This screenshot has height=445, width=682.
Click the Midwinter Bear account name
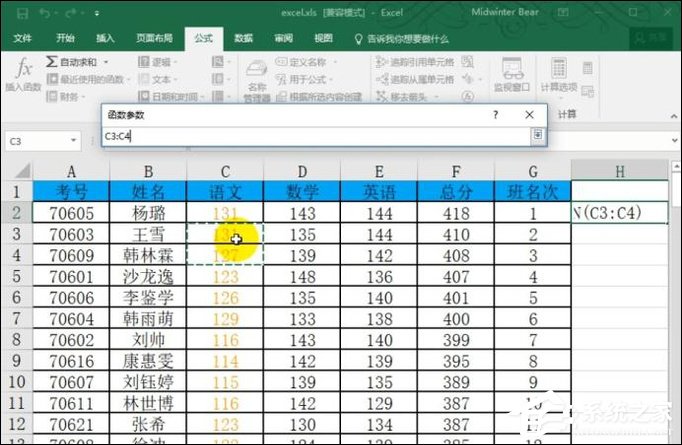[x=505, y=12]
